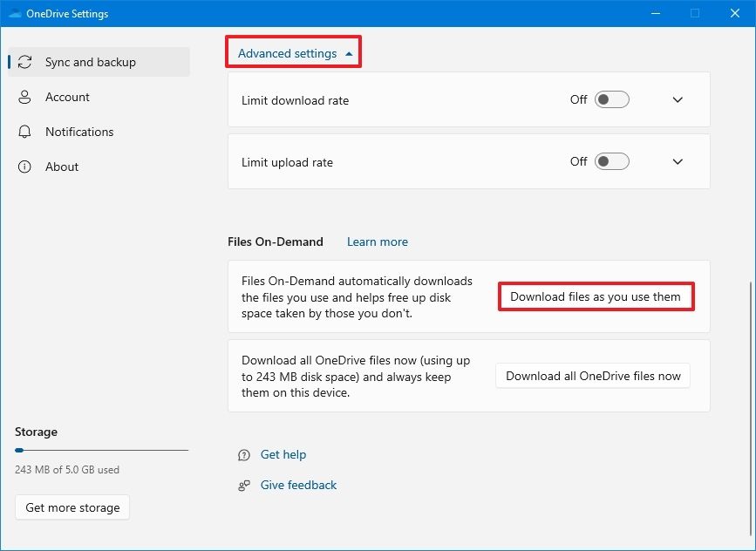Click Download all OneDrive files now
The height and width of the screenshot is (551, 756).
pos(593,375)
